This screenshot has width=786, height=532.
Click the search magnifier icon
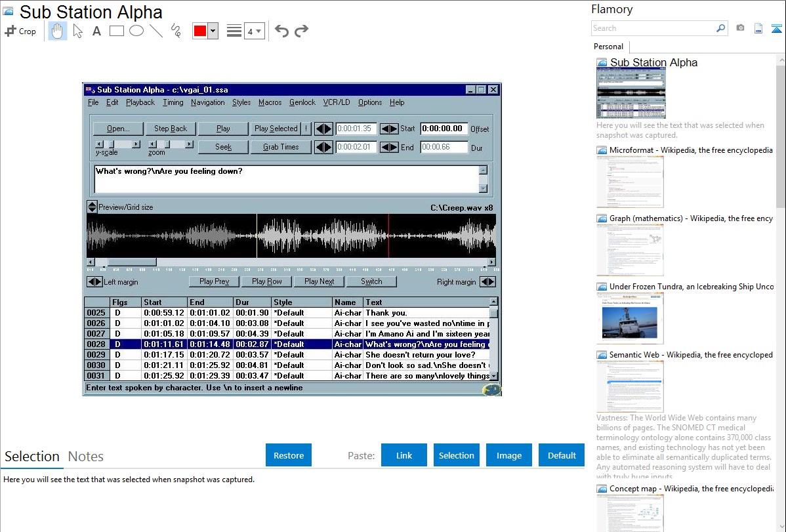click(721, 28)
